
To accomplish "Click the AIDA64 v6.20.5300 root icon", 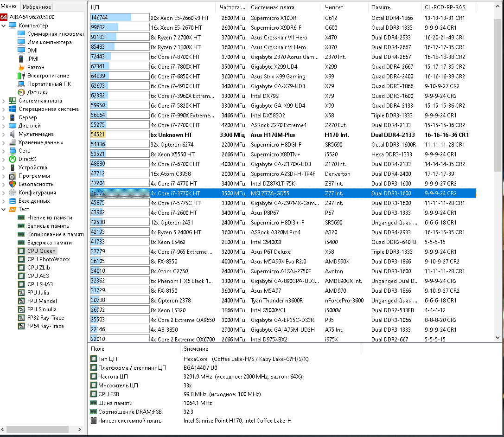I will click(4, 17).
